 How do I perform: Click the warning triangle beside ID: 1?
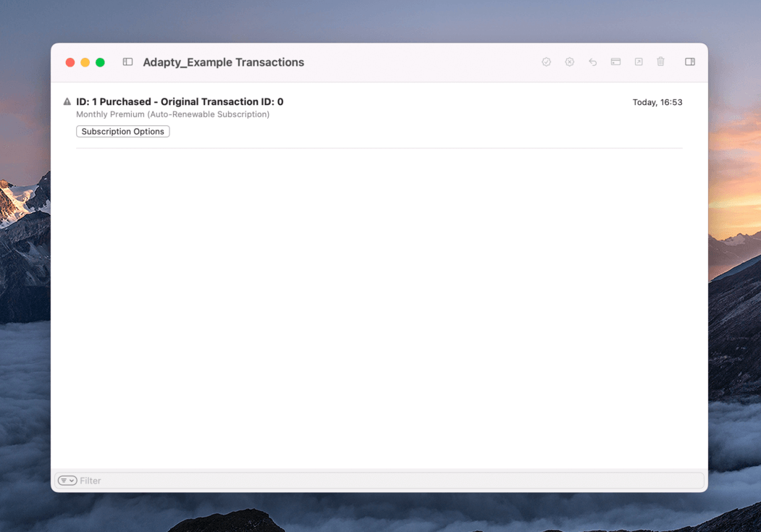point(67,102)
